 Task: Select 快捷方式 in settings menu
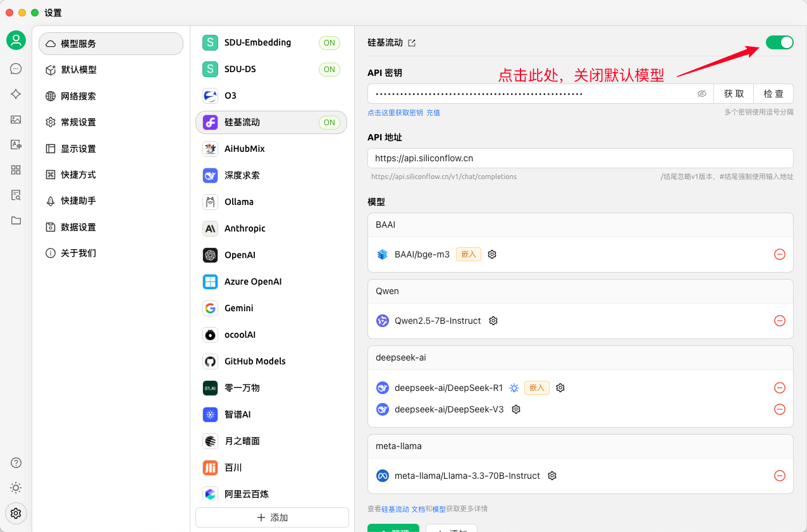(x=111, y=175)
